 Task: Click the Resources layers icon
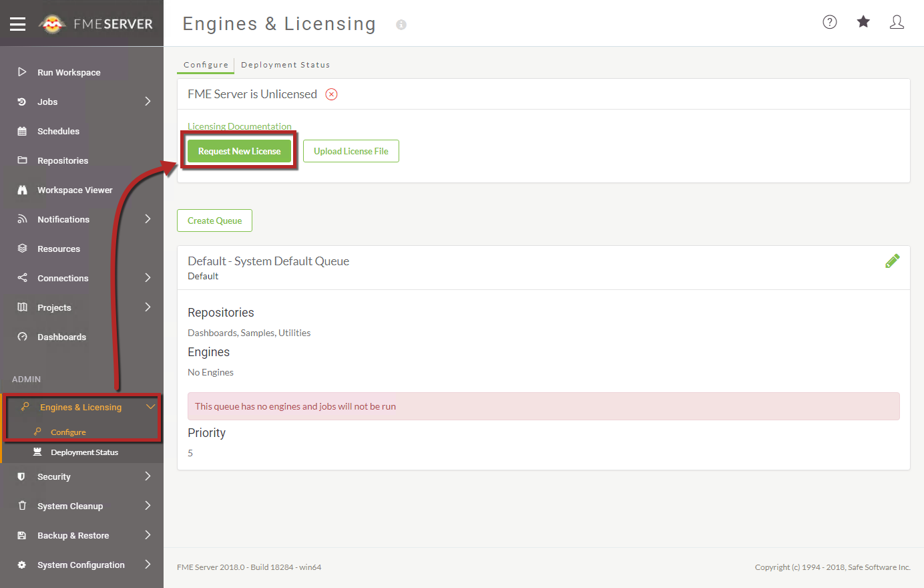tap(22, 249)
